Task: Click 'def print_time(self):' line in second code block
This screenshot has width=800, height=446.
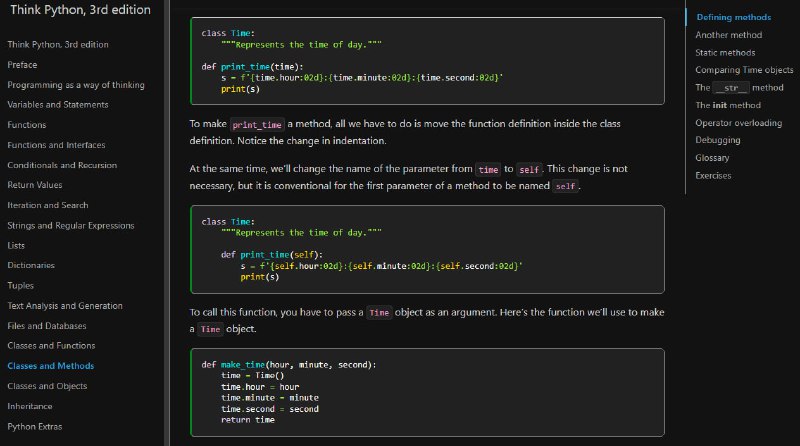Action: pyautogui.click(x=271, y=255)
